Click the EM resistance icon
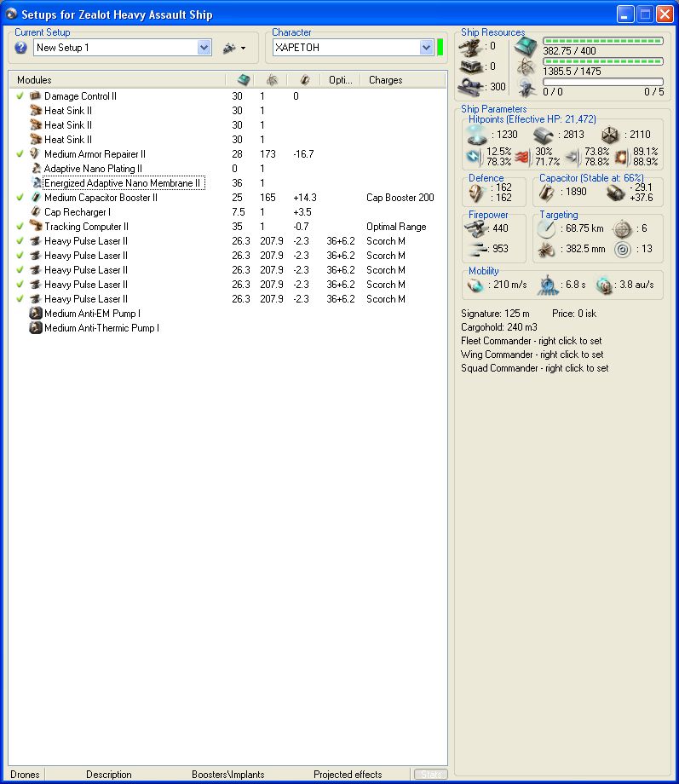Viewport: 679px width, 784px height. (x=474, y=157)
